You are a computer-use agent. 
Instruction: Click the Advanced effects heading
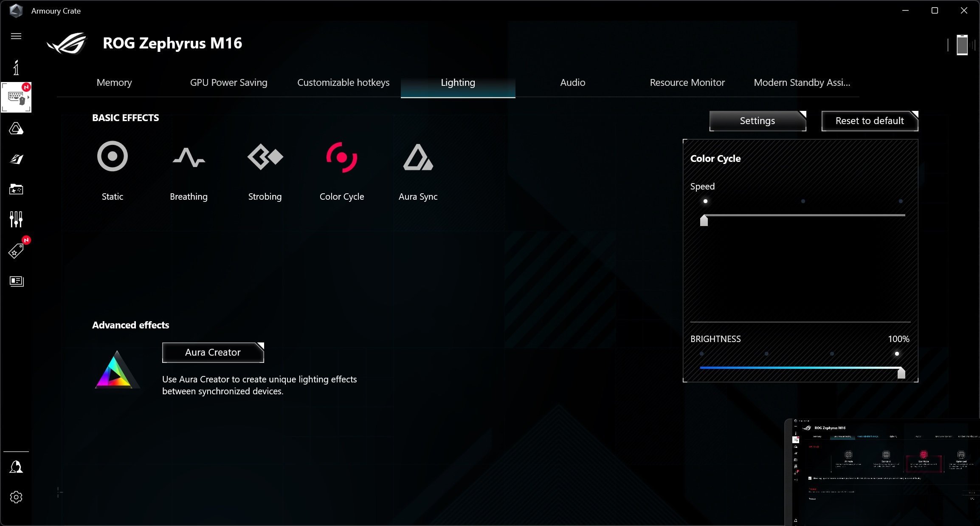pyautogui.click(x=131, y=325)
